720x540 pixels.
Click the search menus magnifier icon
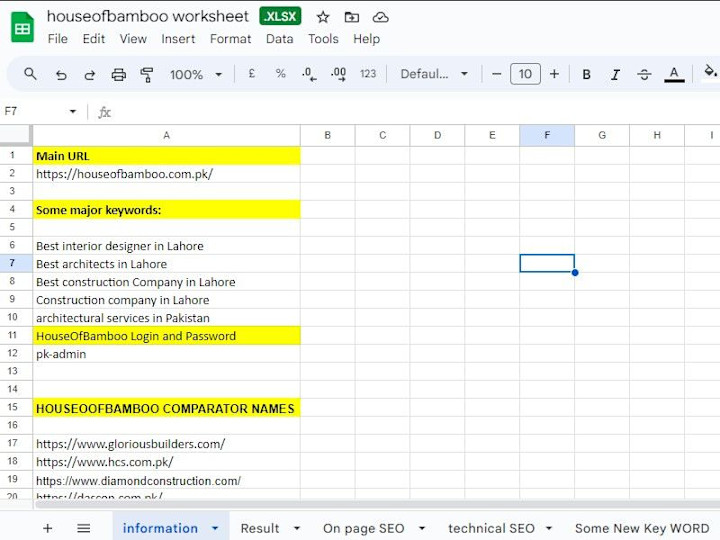click(30, 74)
